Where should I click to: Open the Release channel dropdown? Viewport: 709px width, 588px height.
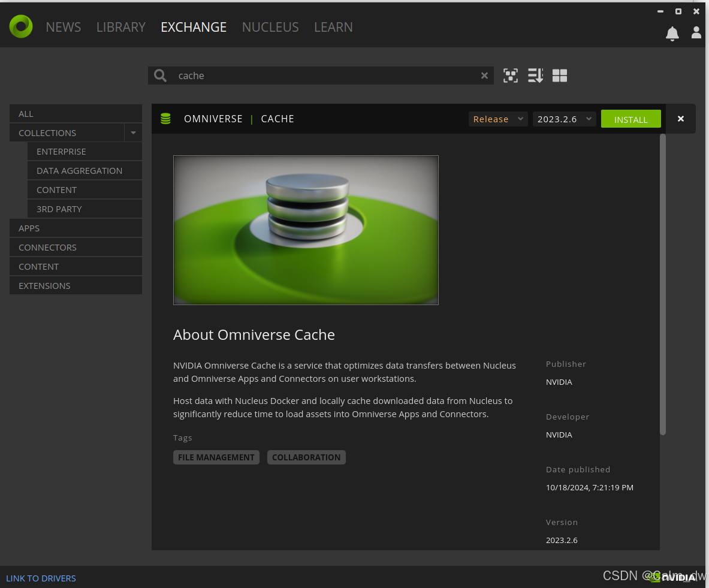click(x=497, y=119)
